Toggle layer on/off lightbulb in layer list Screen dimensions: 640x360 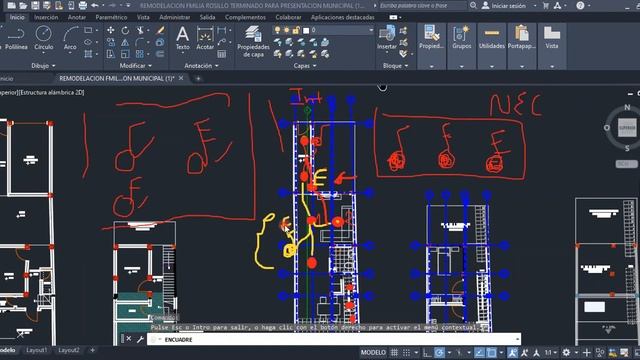click(x=278, y=30)
